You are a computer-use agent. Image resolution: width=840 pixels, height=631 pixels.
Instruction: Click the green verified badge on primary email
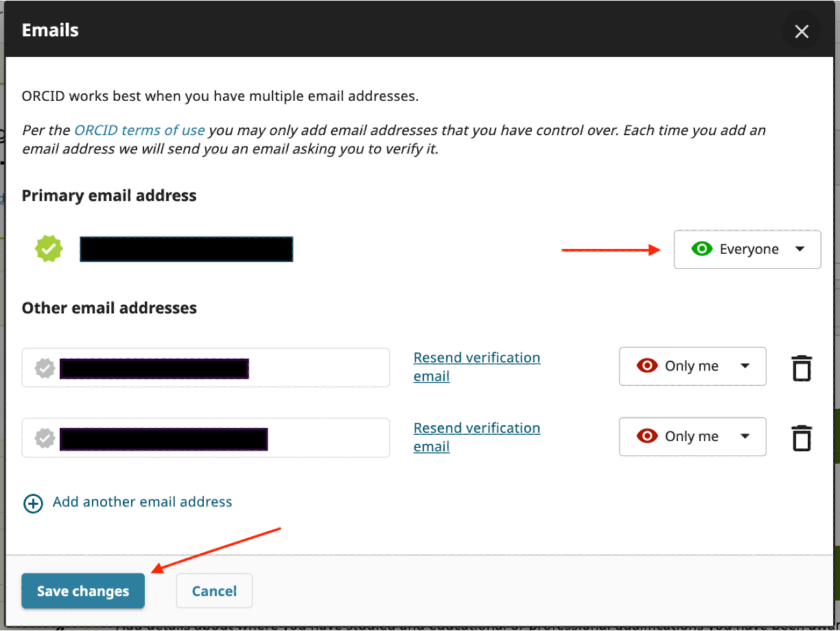pyautogui.click(x=49, y=249)
